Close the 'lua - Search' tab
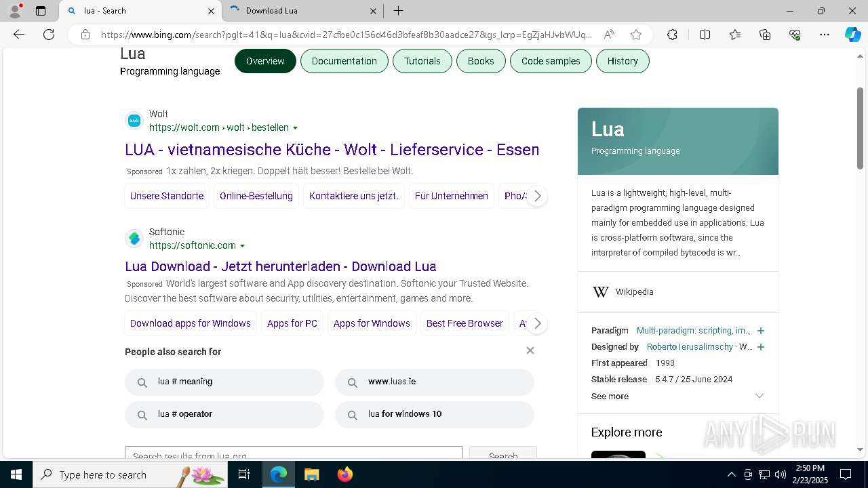Image resolution: width=868 pixels, height=488 pixels. [211, 11]
